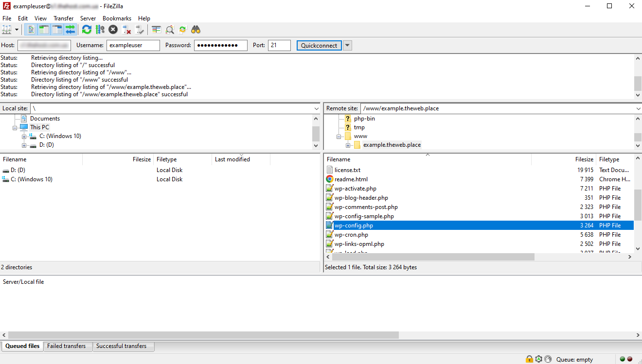Click the Host input field
The height and width of the screenshot is (364, 642).
[44, 45]
